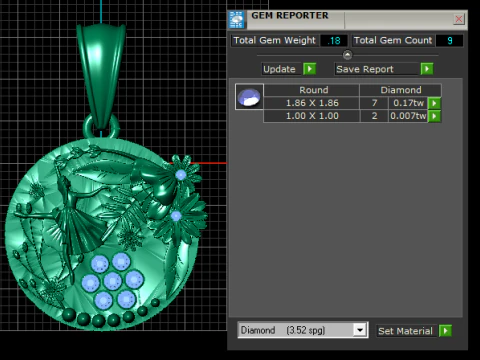The height and width of the screenshot is (360, 480).
Task: Click green arrow on 0.17tw row
Action: click(x=434, y=103)
